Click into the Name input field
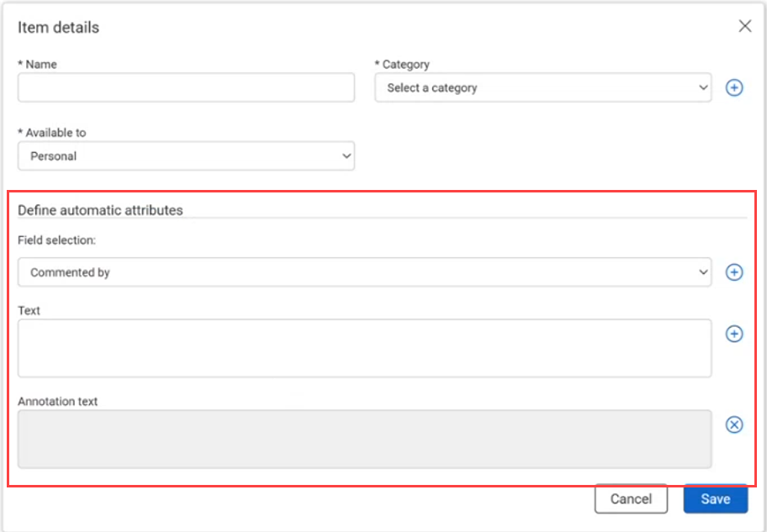 pyautogui.click(x=186, y=87)
